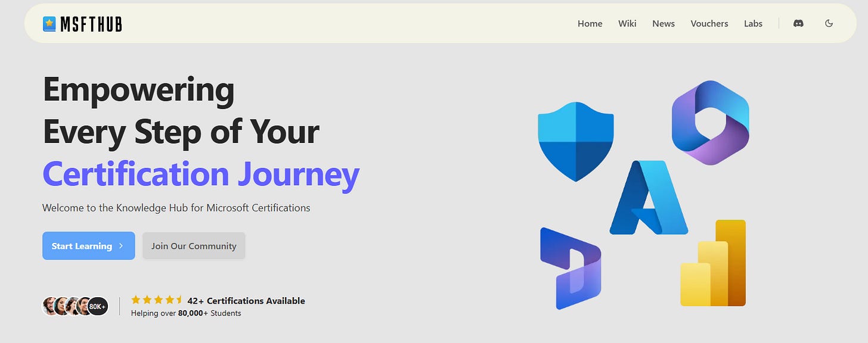
Task: Click the Join Our Community button
Action: pyautogui.click(x=194, y=246)
